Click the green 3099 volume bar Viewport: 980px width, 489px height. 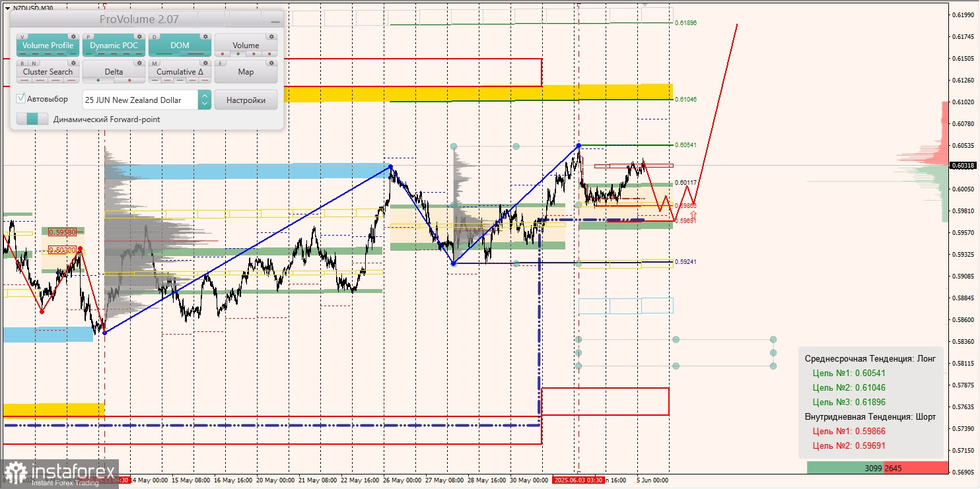tap(845, 468)
